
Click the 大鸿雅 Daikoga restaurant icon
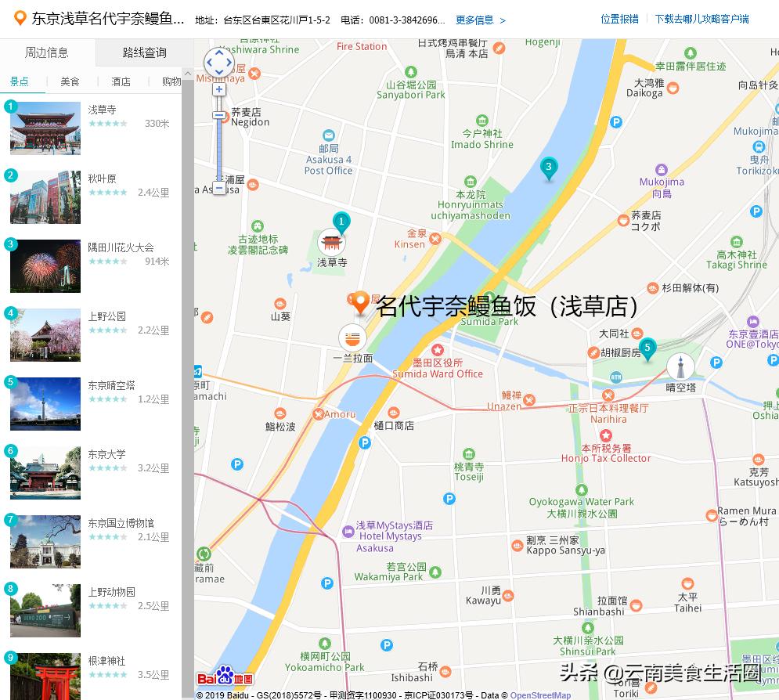tap(673, 88)
